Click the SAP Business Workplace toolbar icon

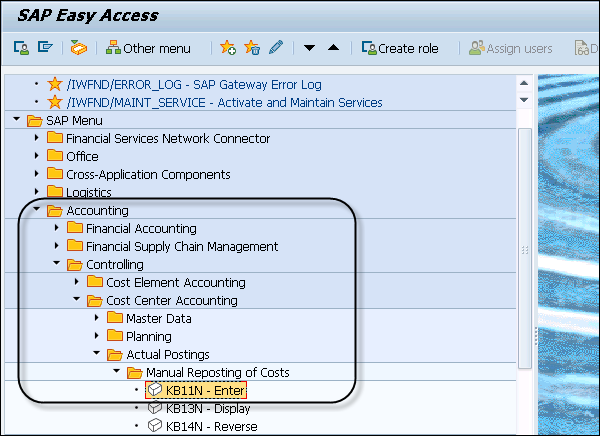[x=77, y=48]
